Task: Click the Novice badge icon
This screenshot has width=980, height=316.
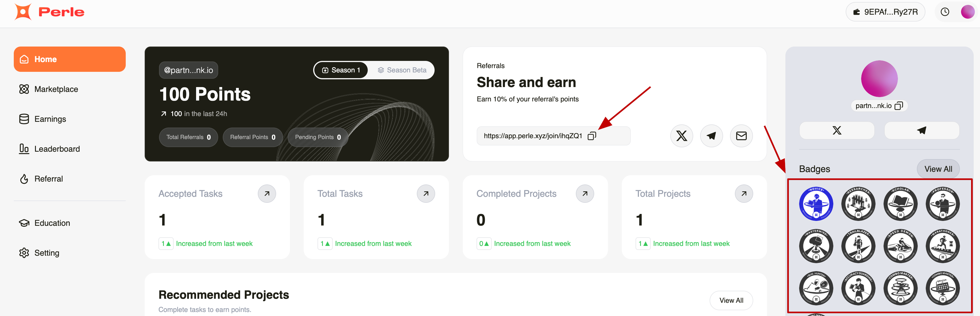Action: [816, 204]
